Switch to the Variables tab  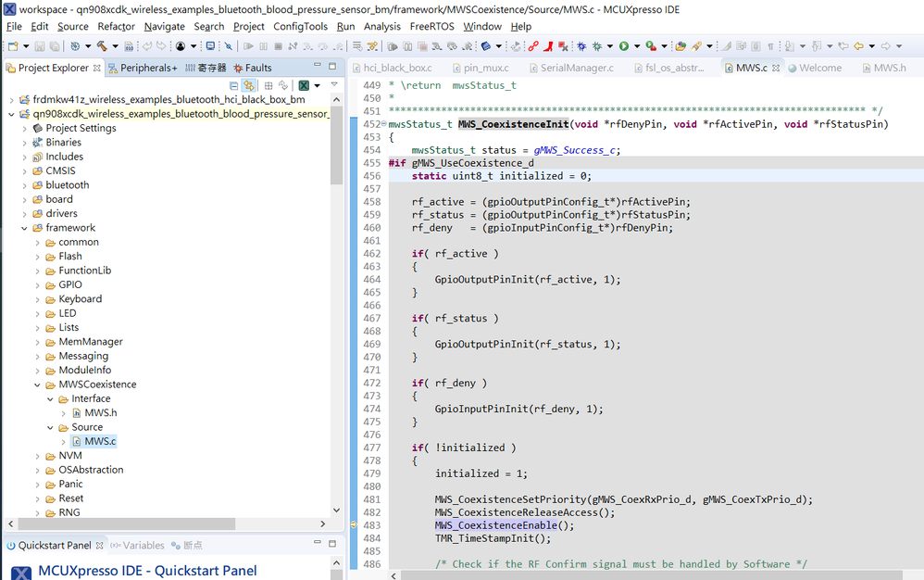click(x=137, y=545)
